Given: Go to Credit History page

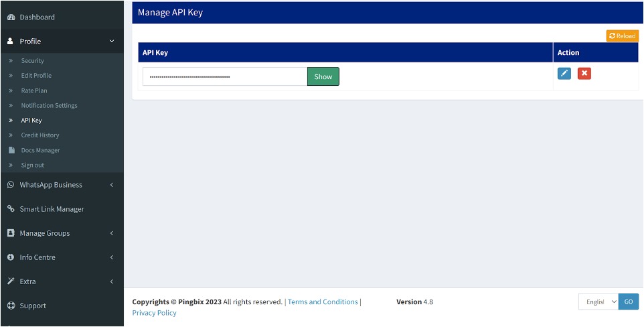Looking at the screenshot, I should coord(40,135).
